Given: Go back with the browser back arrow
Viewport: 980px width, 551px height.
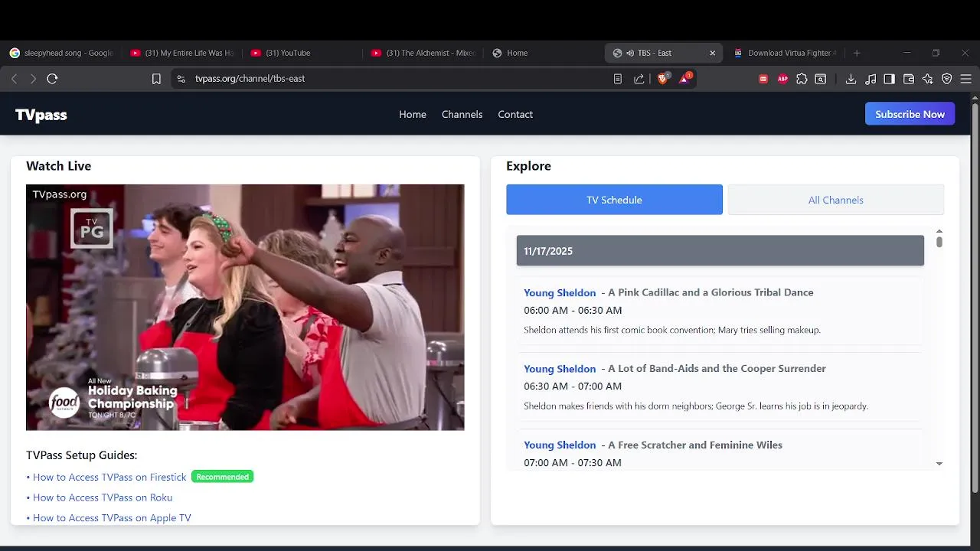Looking at the screenshot, I should [x=14, y=79].
